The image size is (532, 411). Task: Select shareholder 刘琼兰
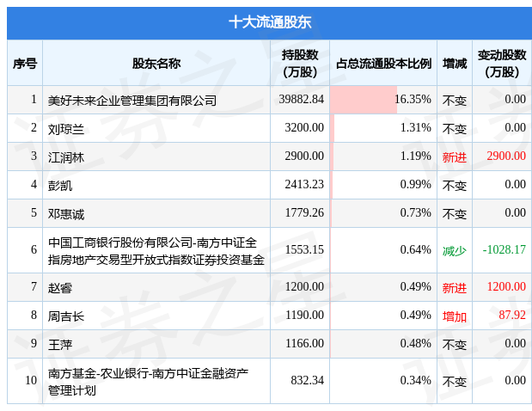pos(66,128)
